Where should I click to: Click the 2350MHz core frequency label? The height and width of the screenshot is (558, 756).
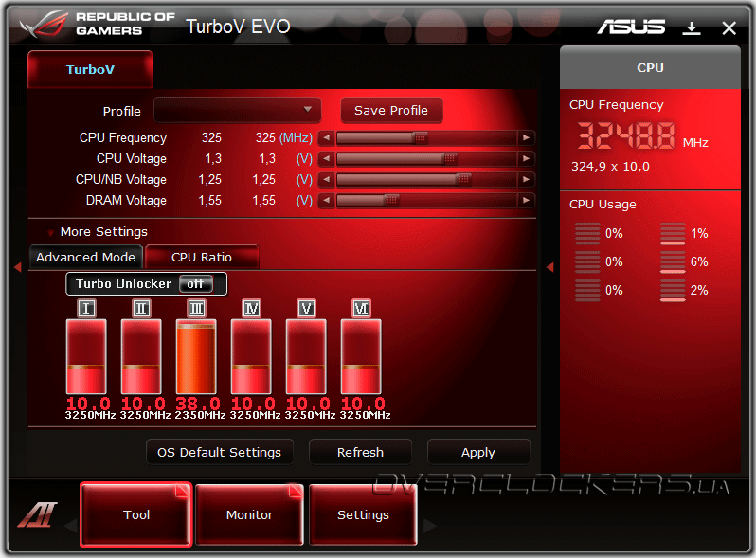pyautogui.click(x=200, y=415)
